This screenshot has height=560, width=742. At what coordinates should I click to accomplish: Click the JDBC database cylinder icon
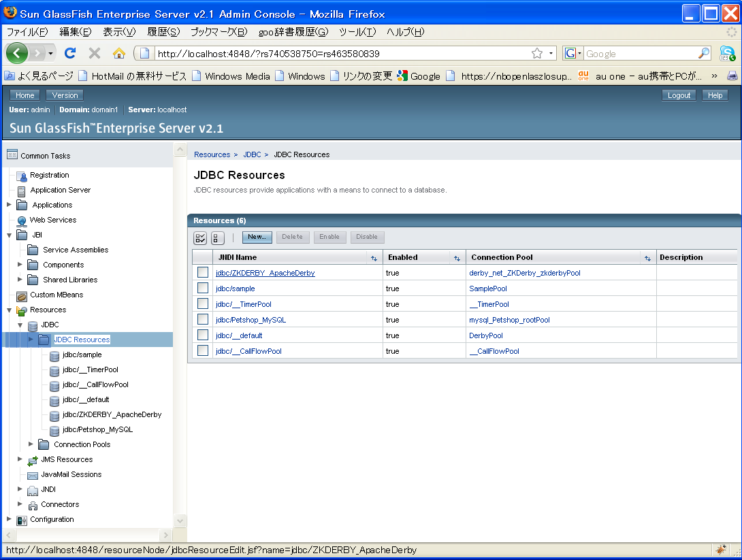[33, 326]
